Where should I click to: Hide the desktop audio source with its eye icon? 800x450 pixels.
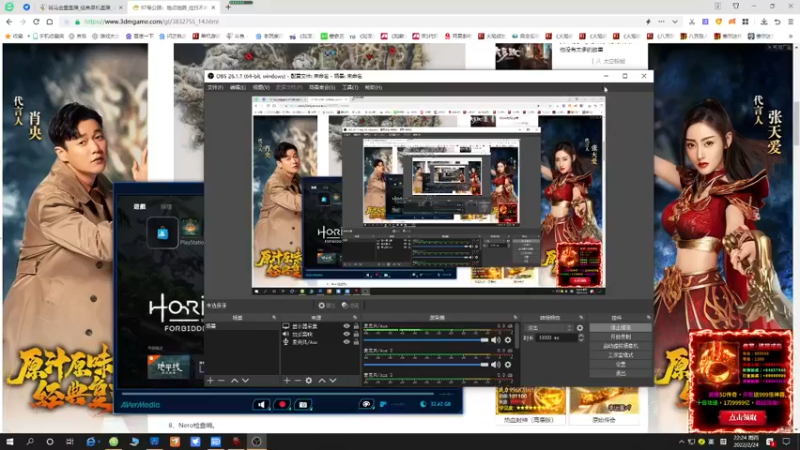point(347,334)
